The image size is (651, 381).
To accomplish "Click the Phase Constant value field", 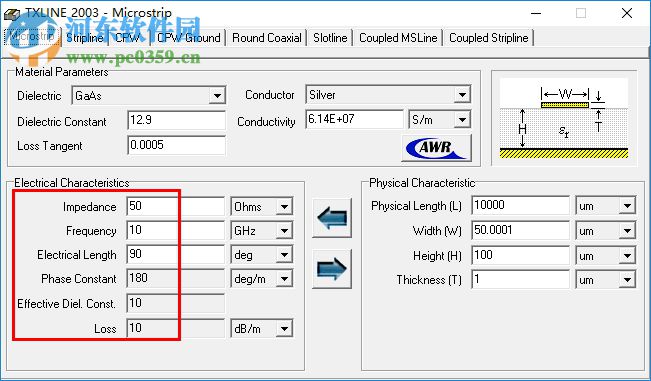I will (x=176, y=278).
